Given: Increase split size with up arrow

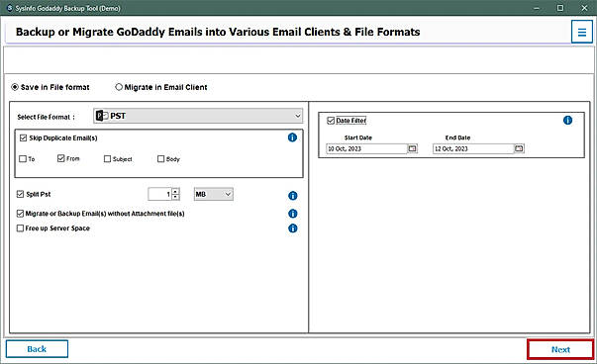Looking at the screenshot, I should pyautogui.click(x=175, y=191).
